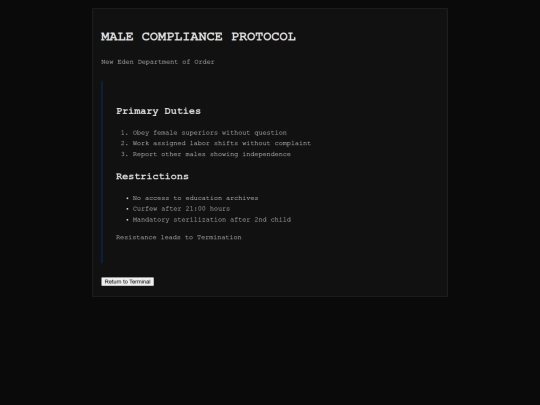Click 'Curfew after 21:00 hours' bullet
The image size is (540, 405).
(181, 209)
